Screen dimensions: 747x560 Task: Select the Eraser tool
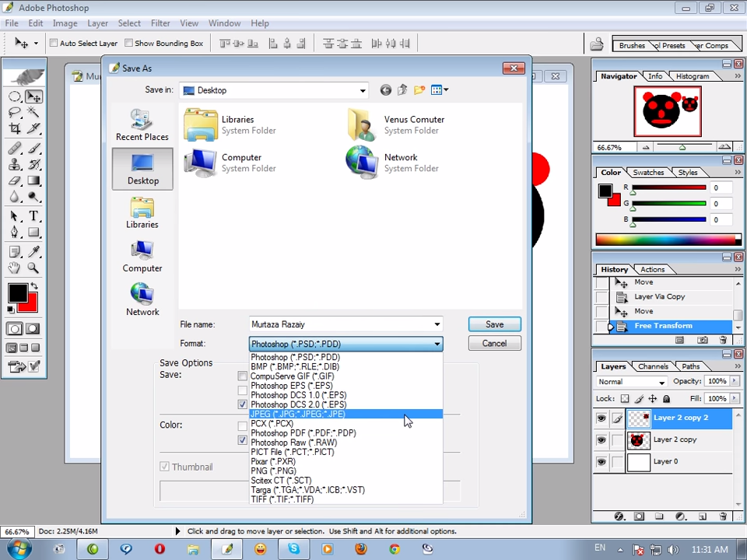14,180
